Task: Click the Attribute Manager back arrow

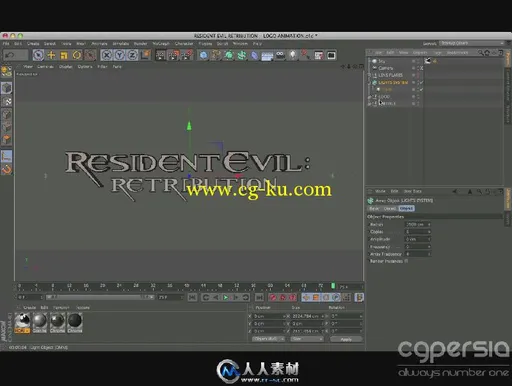Action: click(x=455, y=191)
